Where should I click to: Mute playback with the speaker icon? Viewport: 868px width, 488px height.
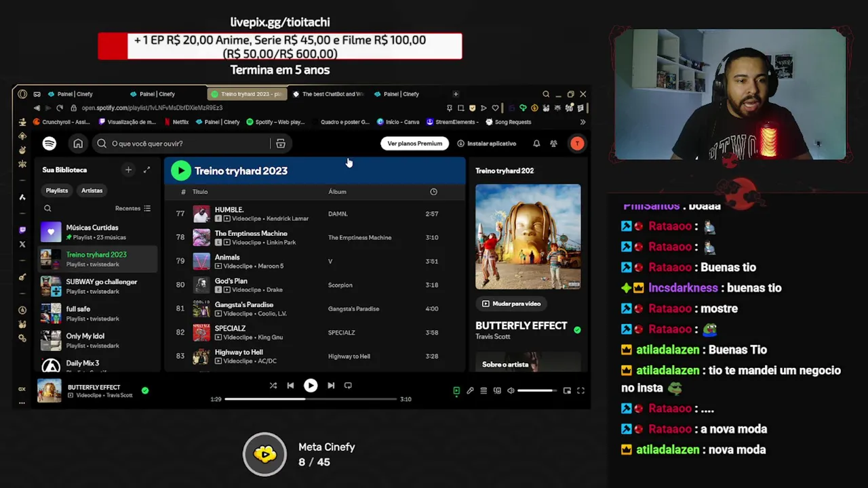tap(511, 391)
